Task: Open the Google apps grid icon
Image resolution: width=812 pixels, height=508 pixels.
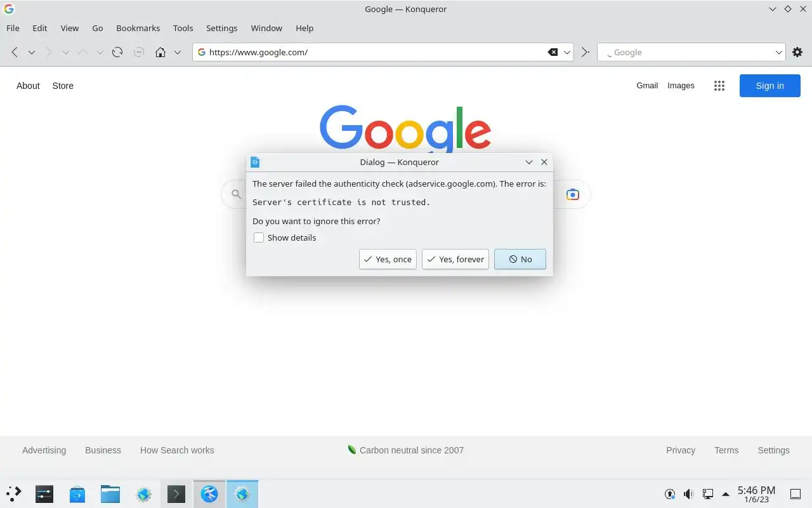Action: point(719,86)
